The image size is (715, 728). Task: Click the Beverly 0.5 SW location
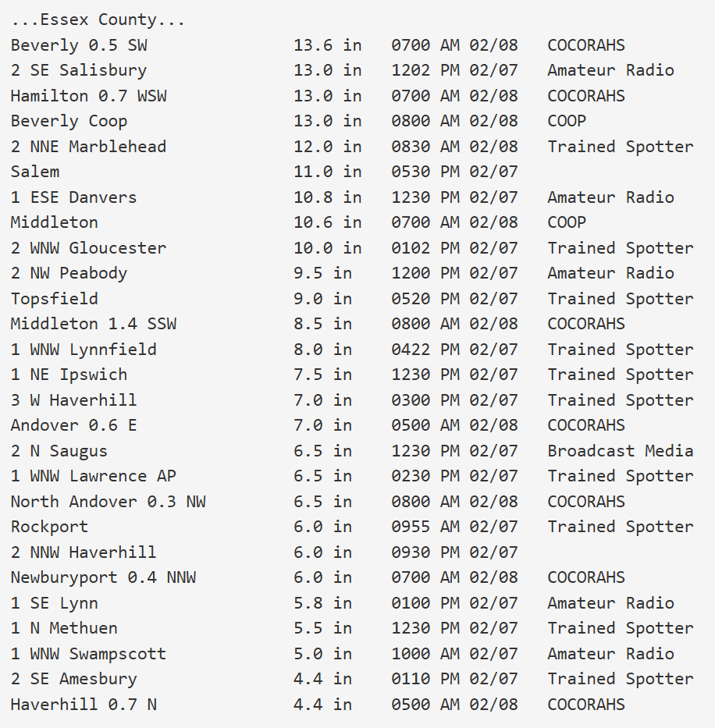(79, 45)
